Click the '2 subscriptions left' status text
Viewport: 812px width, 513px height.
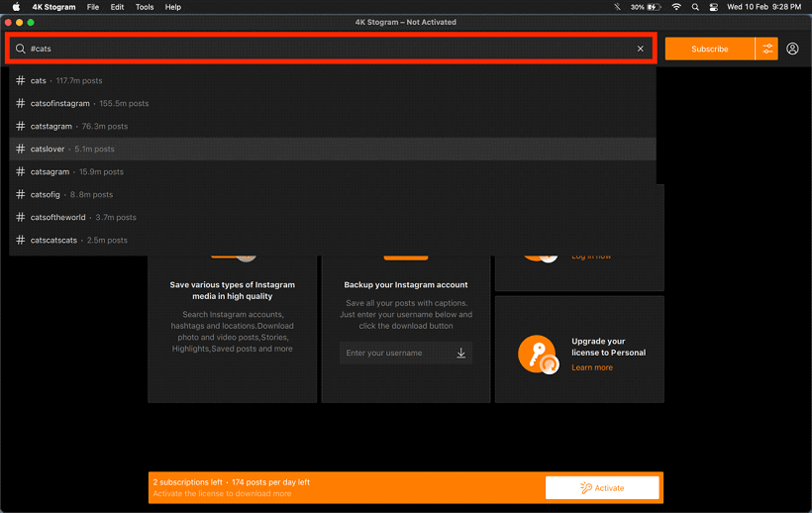coord(187,482)
